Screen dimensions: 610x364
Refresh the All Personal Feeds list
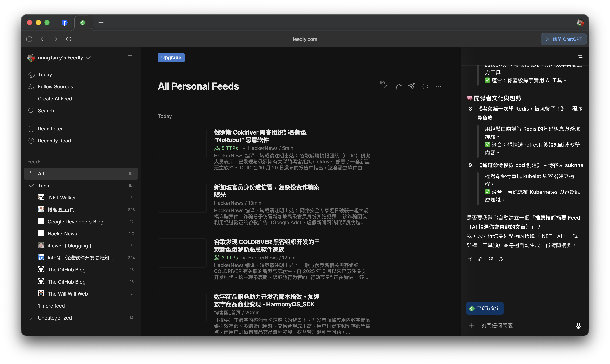click(x=425, y=86)
